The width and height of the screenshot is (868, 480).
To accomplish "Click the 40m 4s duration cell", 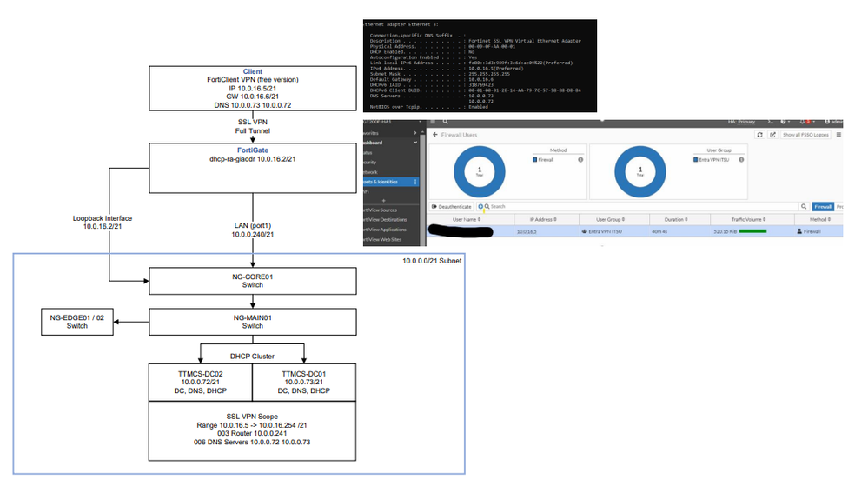I will click(x=659, y=231).
